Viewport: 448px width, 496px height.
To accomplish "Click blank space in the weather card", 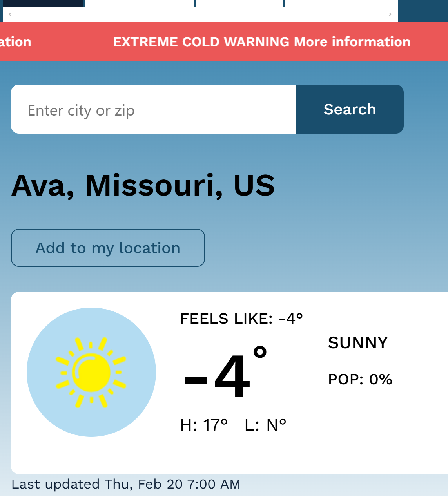I will point(353,439).
